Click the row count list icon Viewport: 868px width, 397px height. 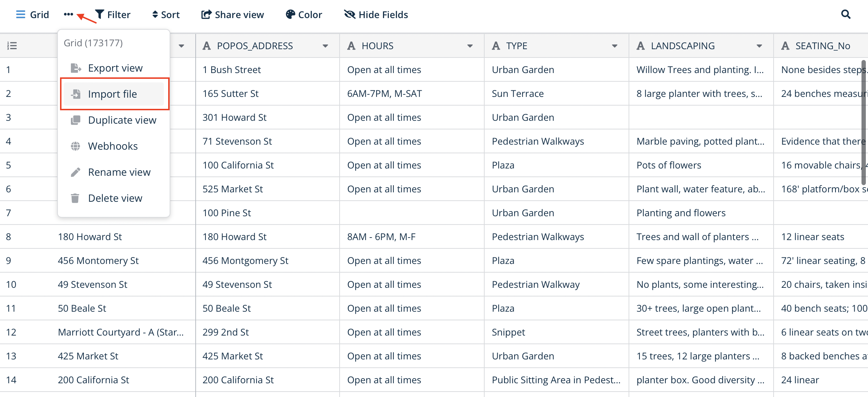point(12,46)
